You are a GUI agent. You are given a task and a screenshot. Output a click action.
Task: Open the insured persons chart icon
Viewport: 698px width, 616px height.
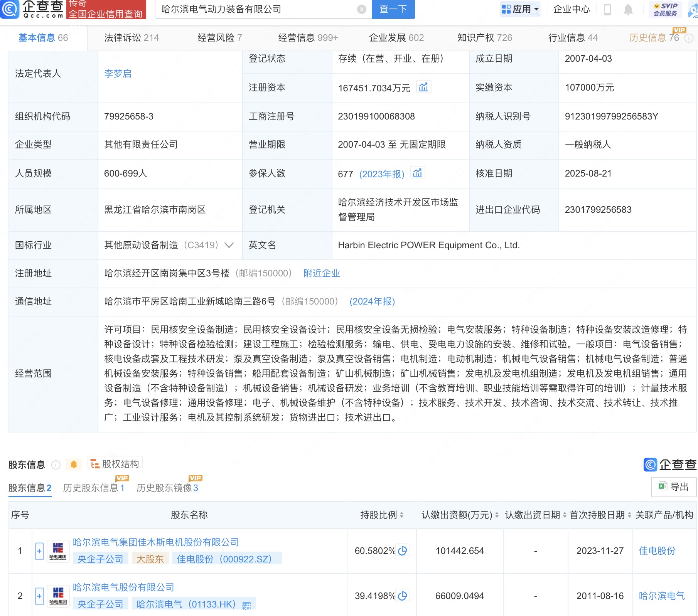point(417,173)
